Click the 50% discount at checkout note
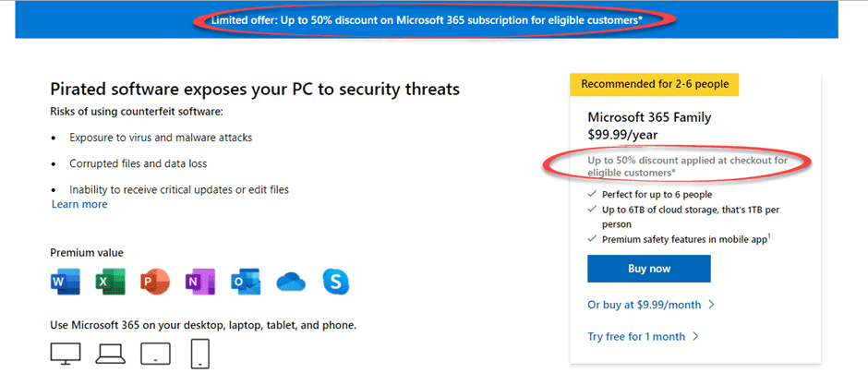Screen dimensions: 868x373 pos(687,165)
